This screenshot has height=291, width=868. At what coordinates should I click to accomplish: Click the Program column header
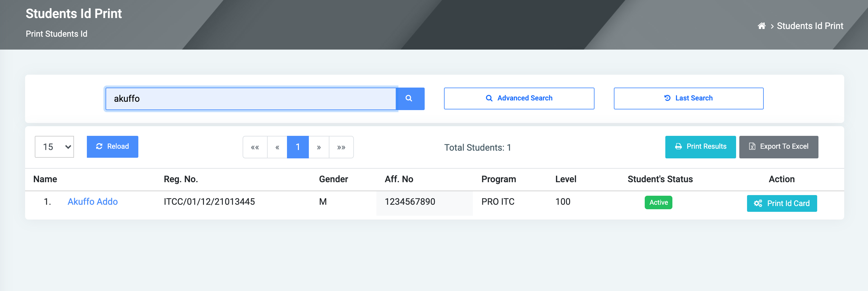point(498,179)
